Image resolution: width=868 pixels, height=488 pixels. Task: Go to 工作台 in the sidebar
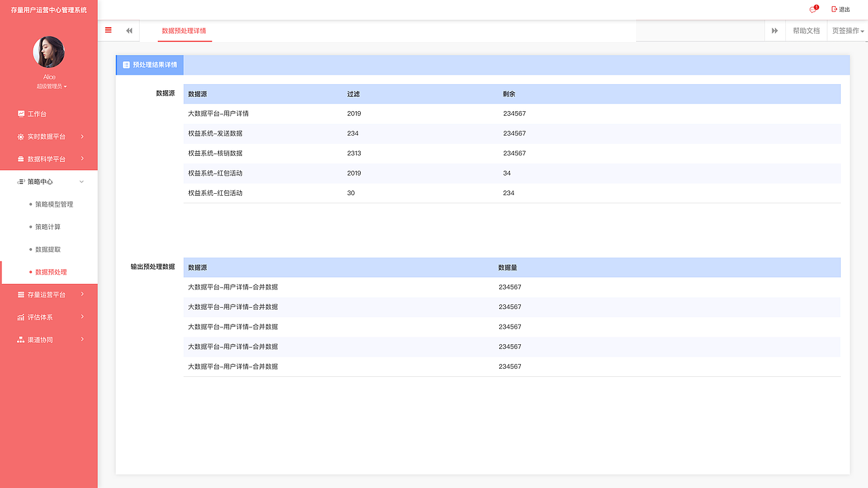point(37,114)
